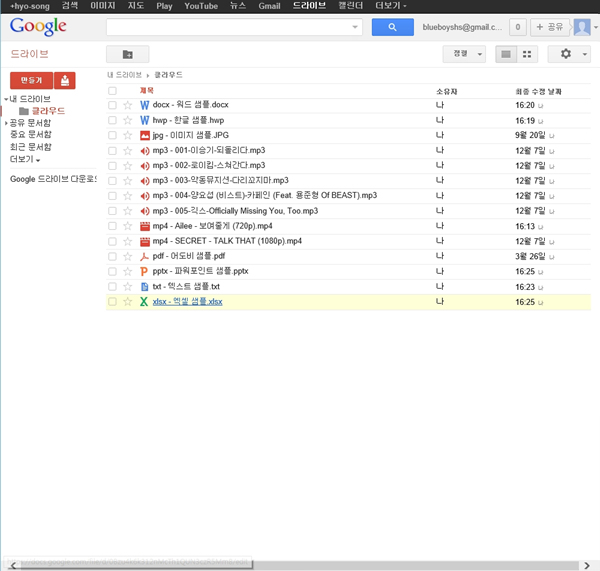Viewport: 600px width, 571px height.
Task: Switch to list view icon
Action: [507, 54]
